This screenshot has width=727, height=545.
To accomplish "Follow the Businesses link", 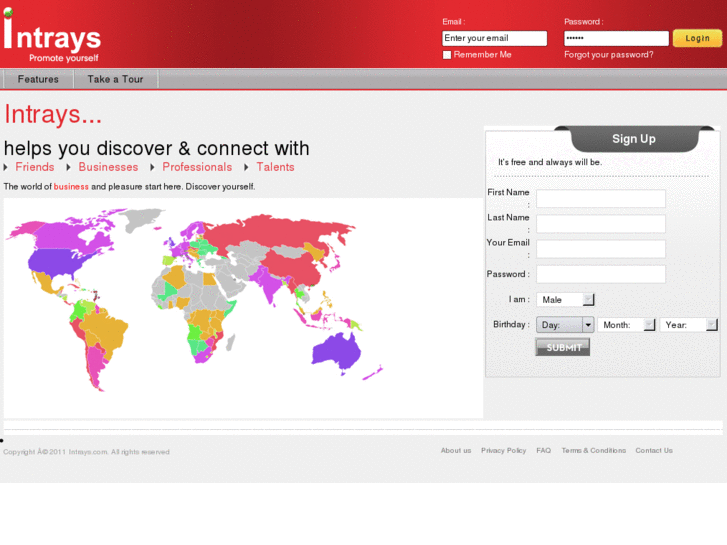I will pyautogui.click(x=108, y=167).
